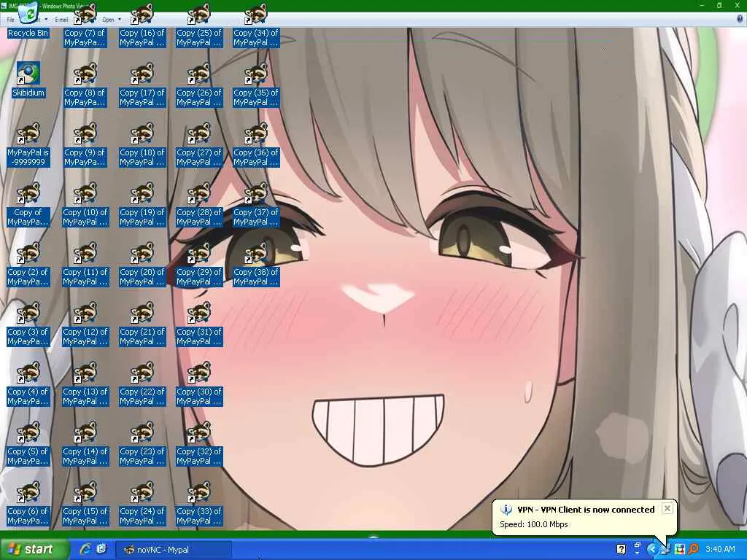Select the Copy (3) of MyPayPal shortcut
The height and width of the screenshot is (560, 747).
coord(28,324)
